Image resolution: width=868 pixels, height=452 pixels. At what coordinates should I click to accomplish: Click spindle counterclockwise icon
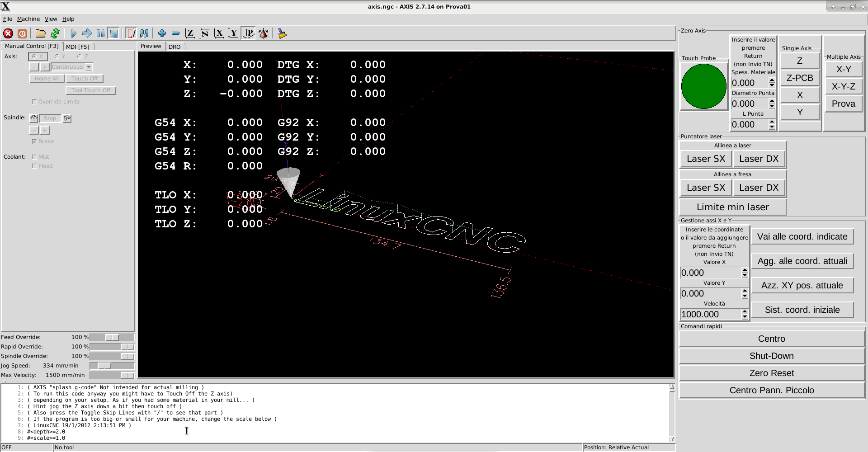[33, 118]
